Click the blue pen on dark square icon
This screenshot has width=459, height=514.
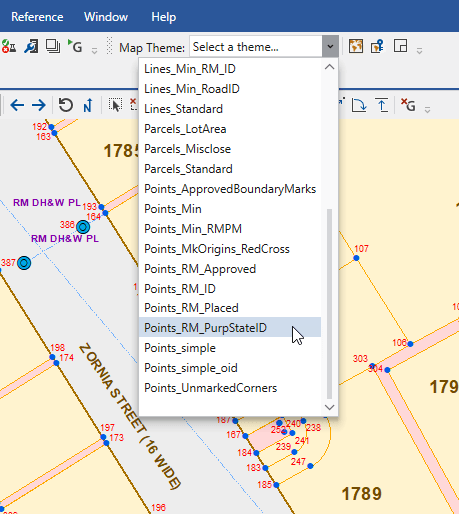tap(31, 46)
